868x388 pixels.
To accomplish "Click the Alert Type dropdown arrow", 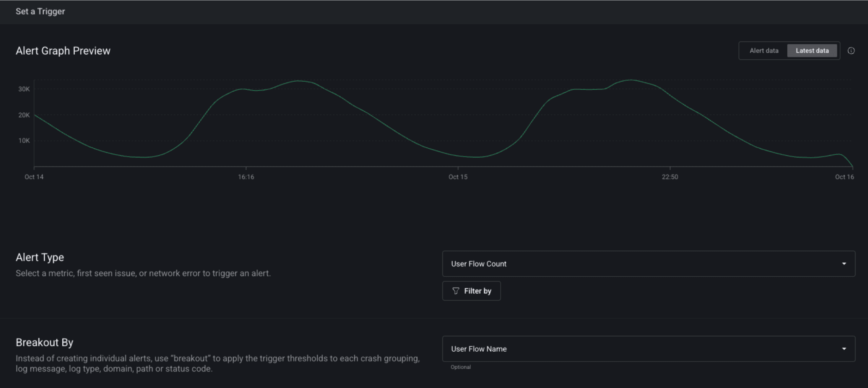I will pos(844,264).
